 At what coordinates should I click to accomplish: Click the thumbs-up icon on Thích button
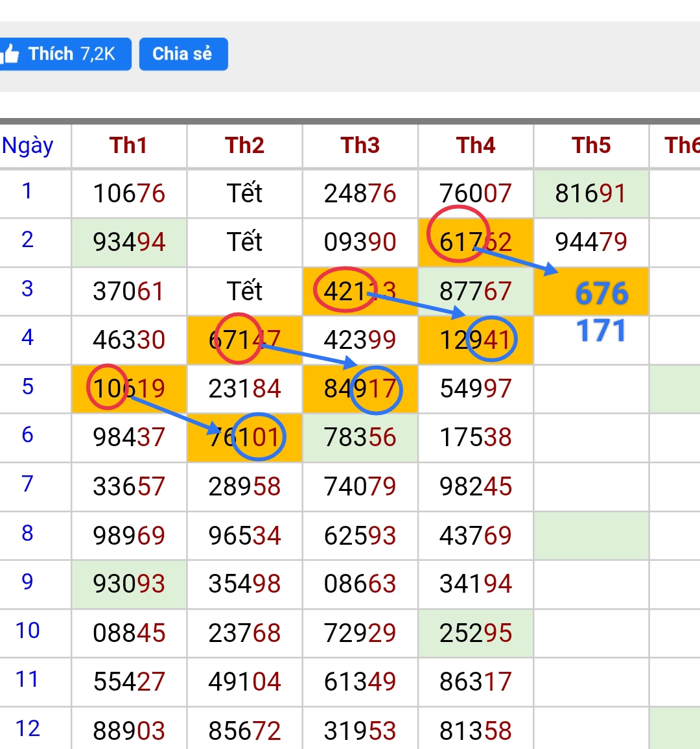point(12,54)
